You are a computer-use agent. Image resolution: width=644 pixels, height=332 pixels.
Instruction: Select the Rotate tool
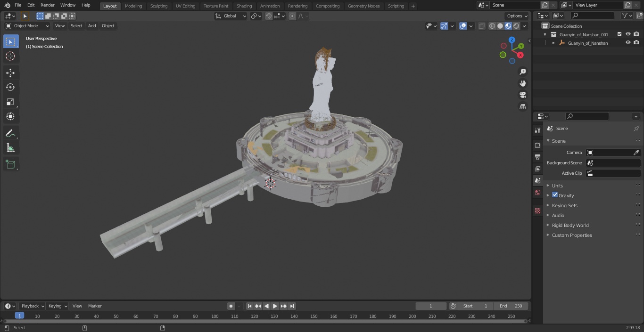(x=10, y=87)
